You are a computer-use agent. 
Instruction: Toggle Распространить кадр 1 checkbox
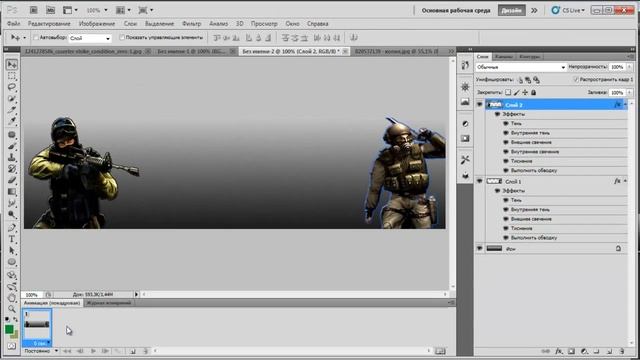point(576,80)
